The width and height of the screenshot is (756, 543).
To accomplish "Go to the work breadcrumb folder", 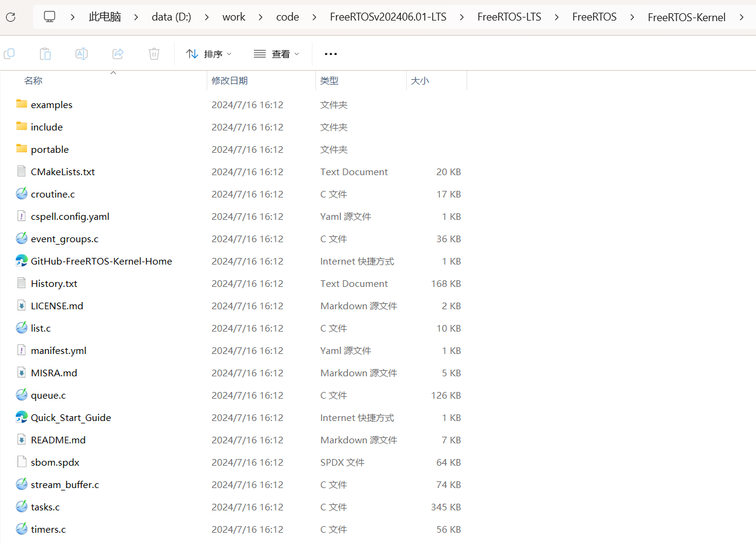I will point(234,17).
